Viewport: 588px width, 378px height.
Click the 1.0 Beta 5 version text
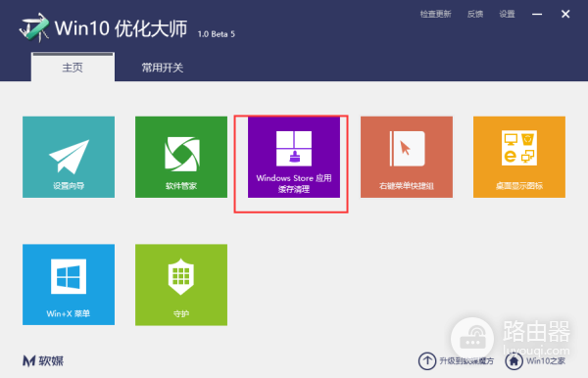pos(217,34)
